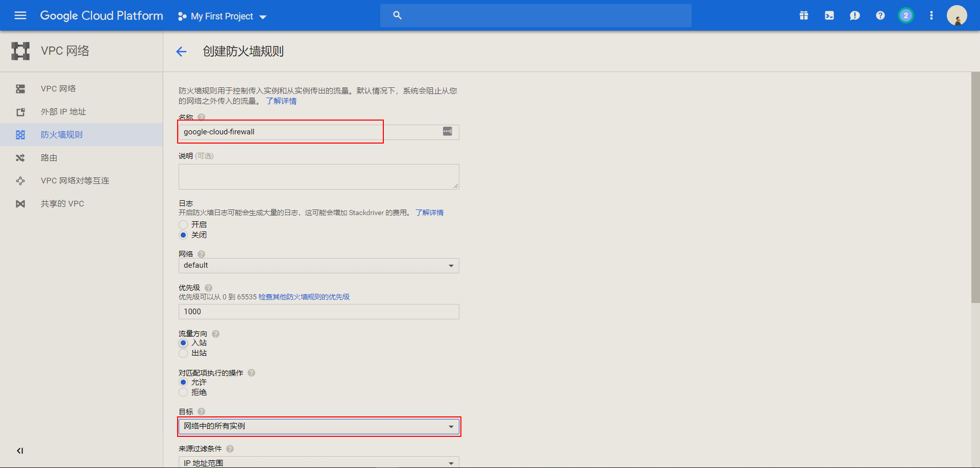Click the top search box
980x468 pixels.
pyautogui.click(x=536, y=15)
